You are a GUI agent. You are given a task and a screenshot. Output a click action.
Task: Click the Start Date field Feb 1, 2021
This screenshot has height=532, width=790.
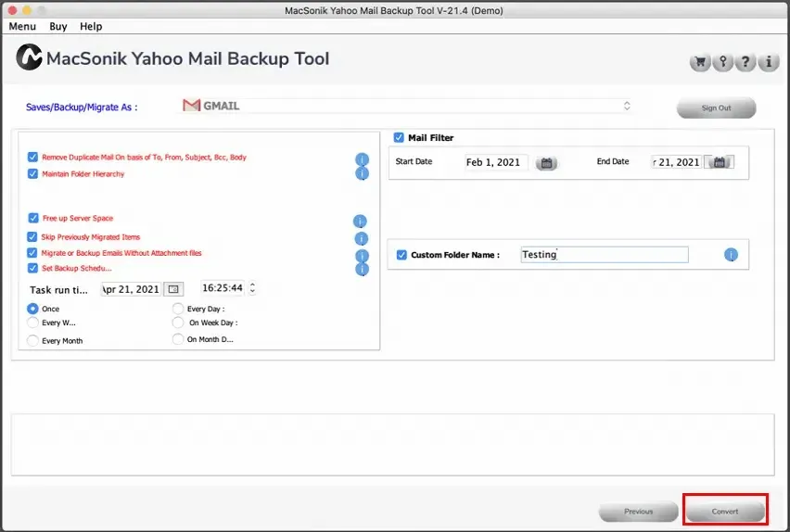pyautogui.click(x=496, y=162)
